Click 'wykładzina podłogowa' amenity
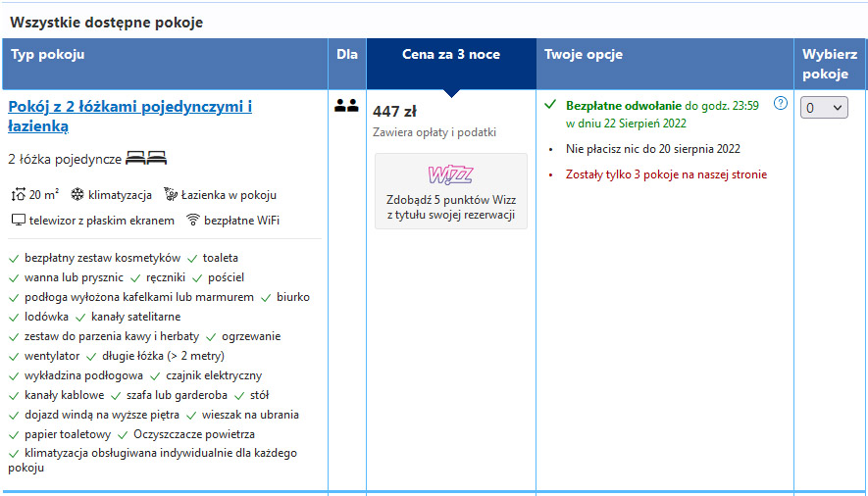 coord(83,375)
